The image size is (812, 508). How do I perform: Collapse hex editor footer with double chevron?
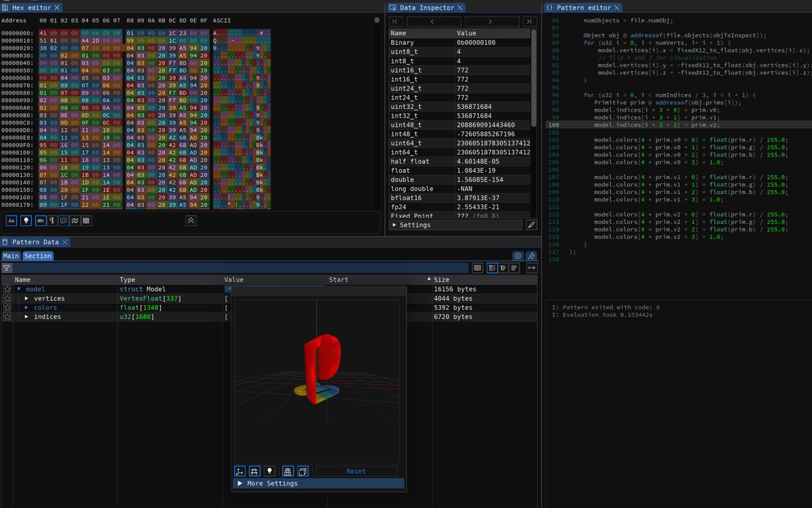point(191,221)
